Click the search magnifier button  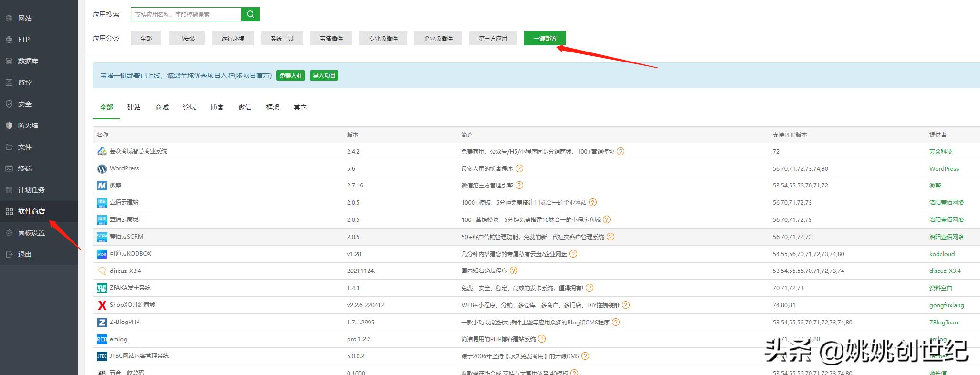[x=250, y=14]
